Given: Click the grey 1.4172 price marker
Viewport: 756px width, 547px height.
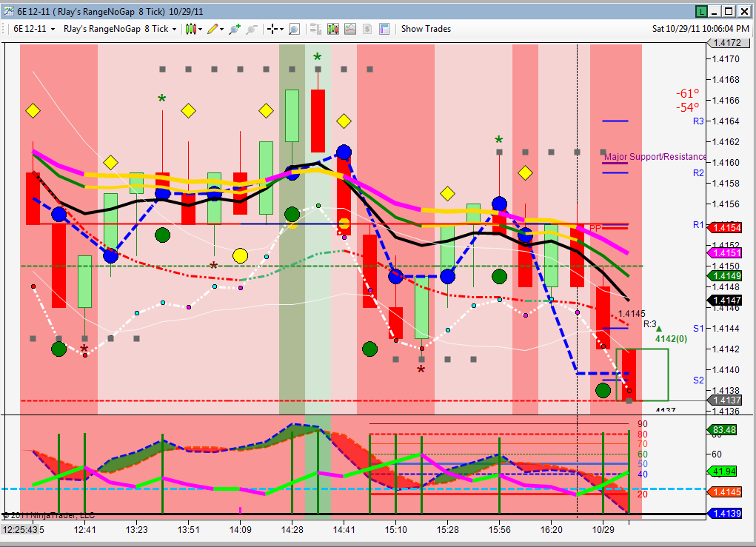Looking at the screenshot, I should tap(728, 42).
